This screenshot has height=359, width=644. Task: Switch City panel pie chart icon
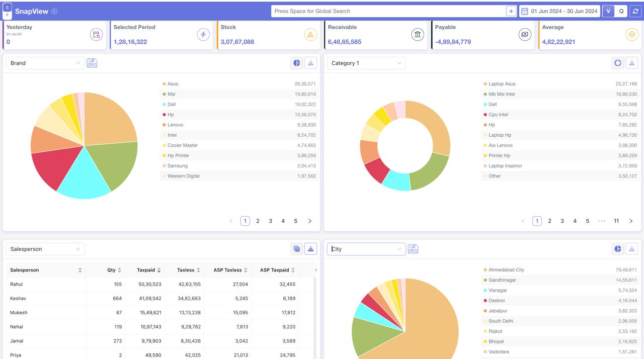tap(618, 249)
